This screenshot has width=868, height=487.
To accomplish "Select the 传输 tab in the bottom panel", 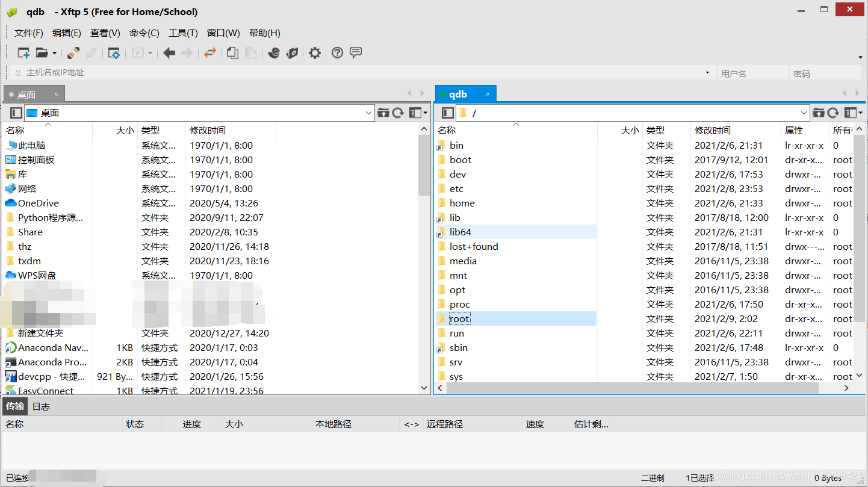I will 14,406.
